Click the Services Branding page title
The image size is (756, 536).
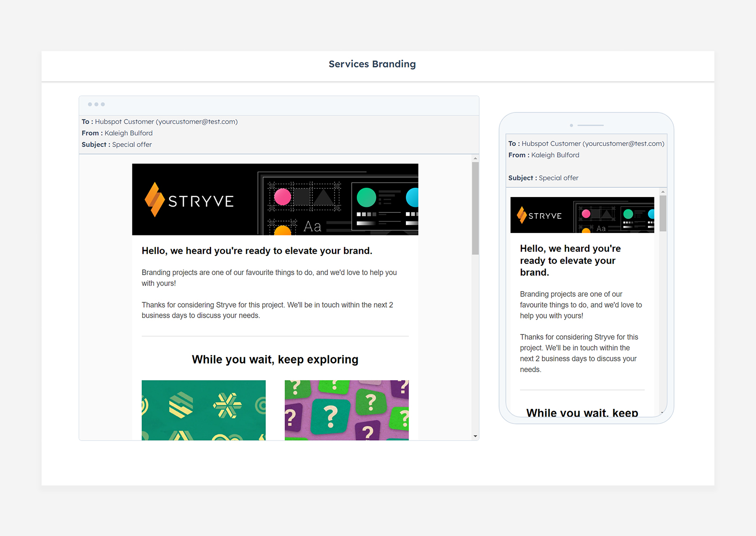click(x=372, y=64)
